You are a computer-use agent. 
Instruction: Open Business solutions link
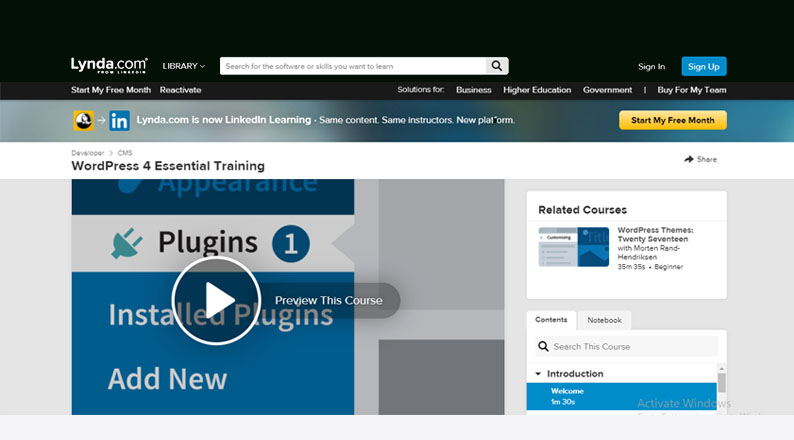[x=473, y=90]
